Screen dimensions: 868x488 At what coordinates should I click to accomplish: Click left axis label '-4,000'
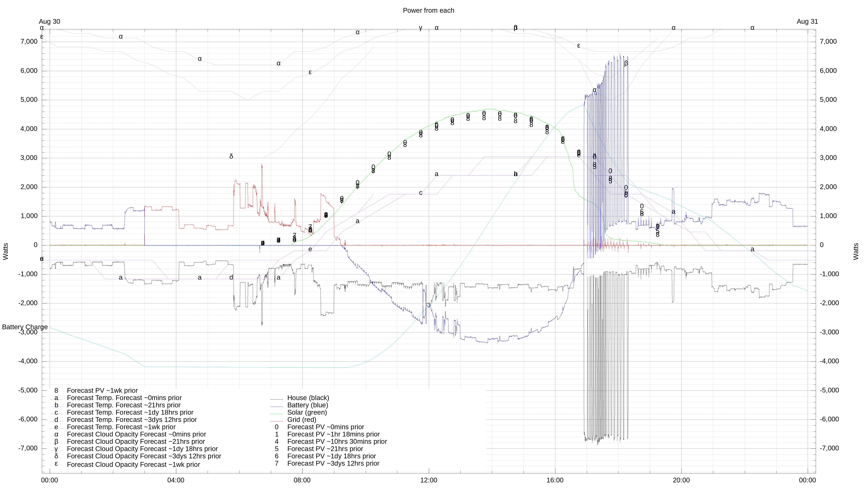[28, 361]
